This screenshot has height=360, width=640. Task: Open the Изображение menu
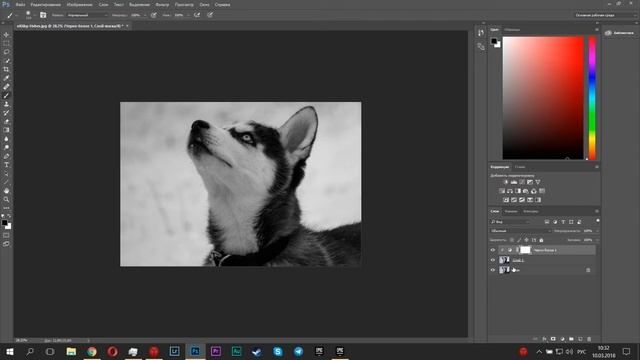pyautogui.click(x=80, y=5)
